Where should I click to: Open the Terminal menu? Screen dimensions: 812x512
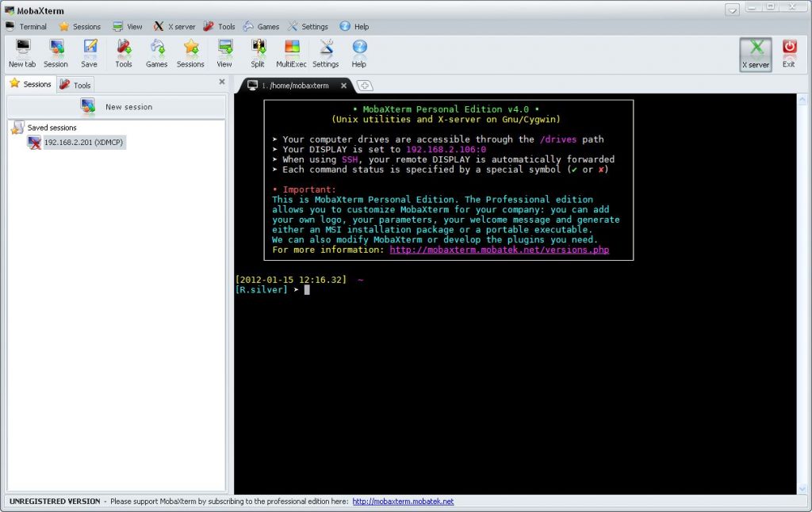[26, 26]
